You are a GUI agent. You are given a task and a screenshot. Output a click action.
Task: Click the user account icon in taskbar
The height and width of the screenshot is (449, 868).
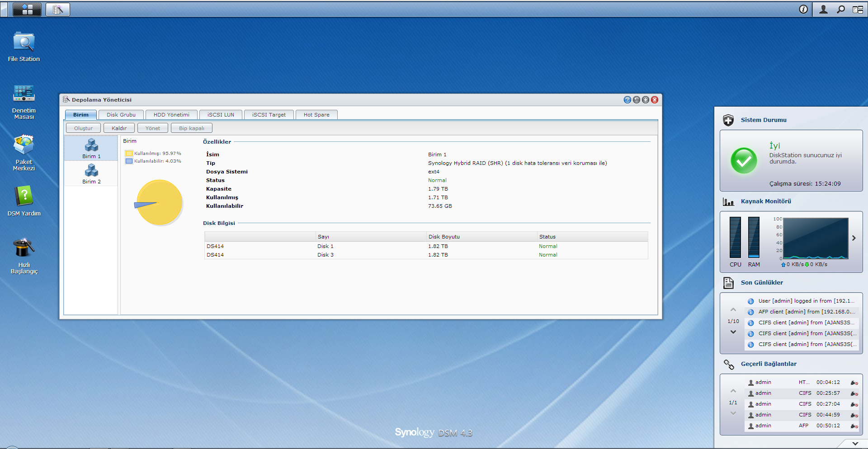(823, 9)
